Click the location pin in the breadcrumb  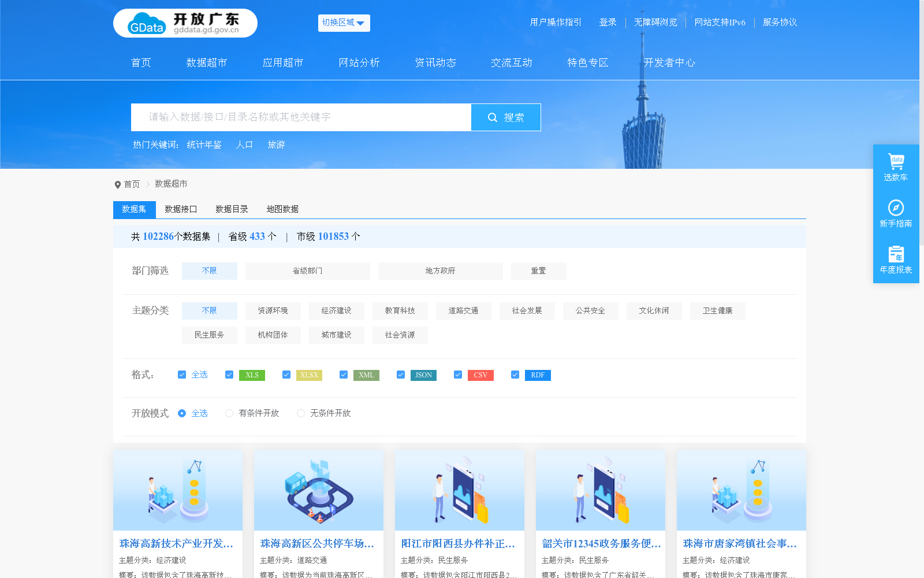coord(117,184)
